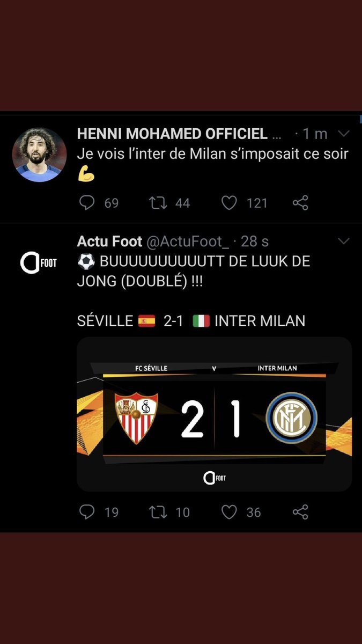
Task: Open replies on Henni Mohamed's tweet
Action: click(x=87, y=203)
